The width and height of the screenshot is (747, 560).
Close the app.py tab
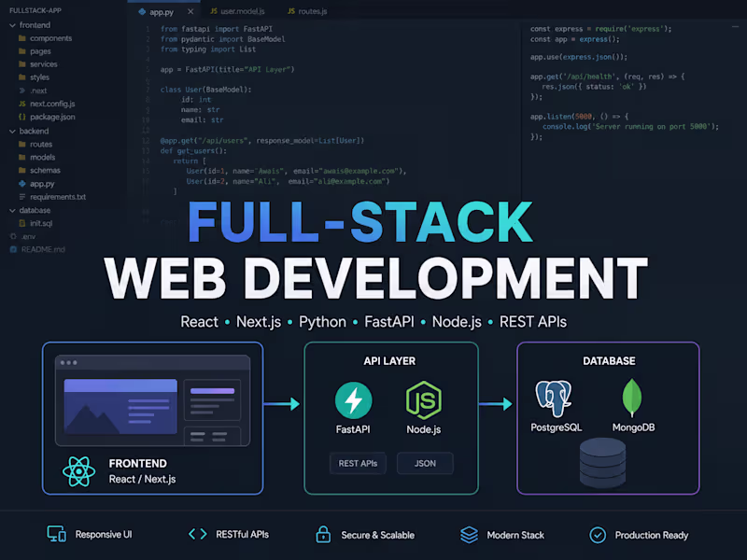pyautogui.click(x=190, y=11)
